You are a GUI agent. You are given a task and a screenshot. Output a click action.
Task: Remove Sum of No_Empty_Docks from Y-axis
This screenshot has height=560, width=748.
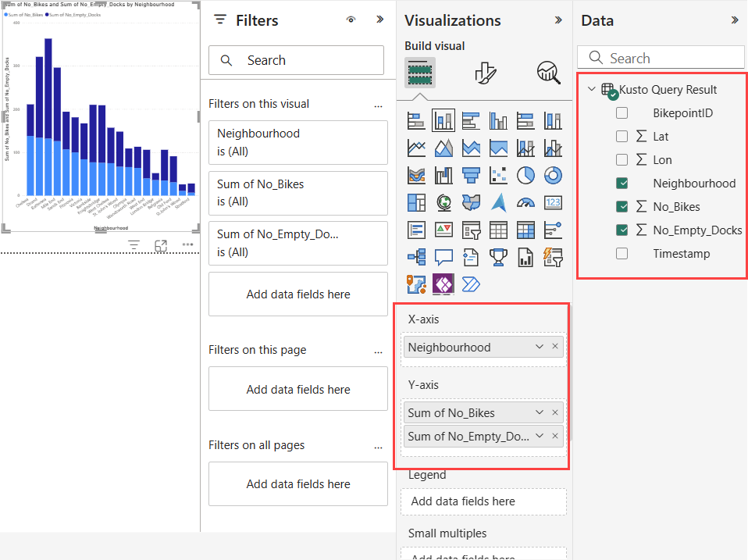(x=555, y=436)
